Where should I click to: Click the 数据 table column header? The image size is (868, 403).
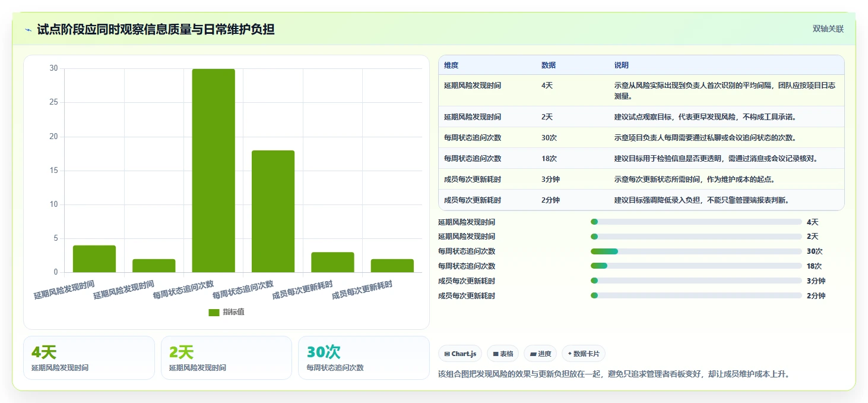pyautogui.click(x=549, y=65)
